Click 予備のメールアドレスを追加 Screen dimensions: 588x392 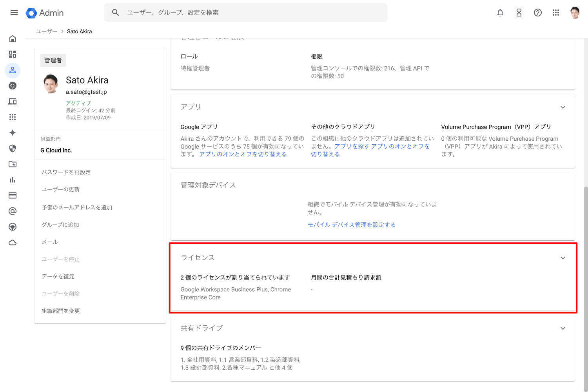coord(77,207)
